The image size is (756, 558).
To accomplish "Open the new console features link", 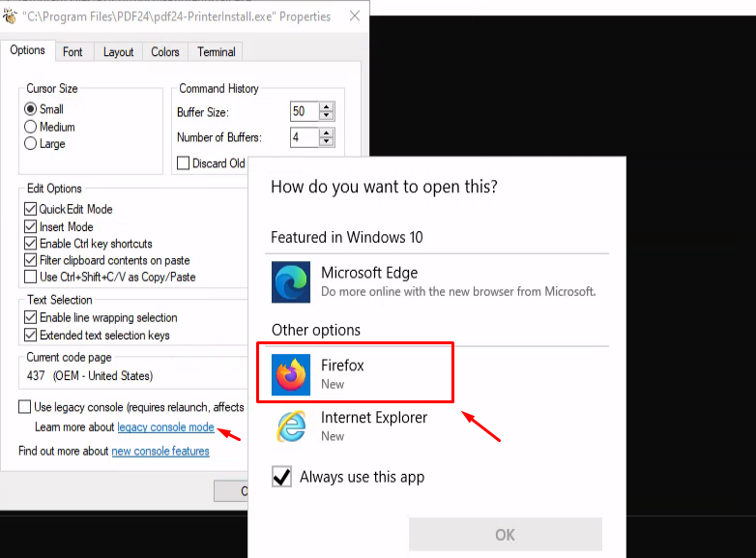I will pyautogui.click(x=160, y=451).
